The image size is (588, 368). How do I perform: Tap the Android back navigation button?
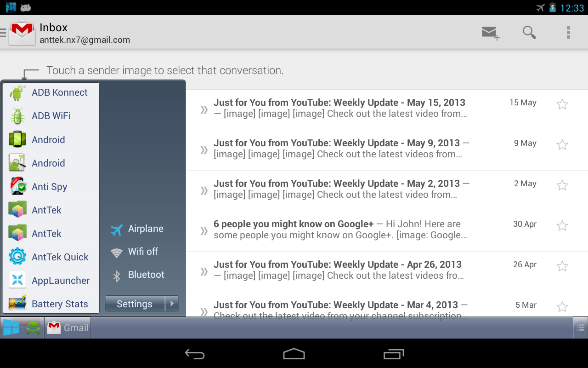pyautogui.click(x=195, y=354)
